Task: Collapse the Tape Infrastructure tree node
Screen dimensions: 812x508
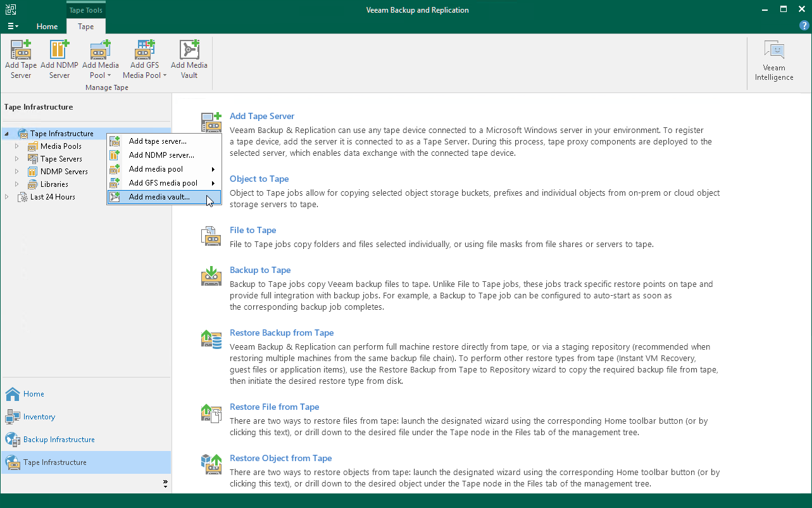Action: tap(7, 134)
